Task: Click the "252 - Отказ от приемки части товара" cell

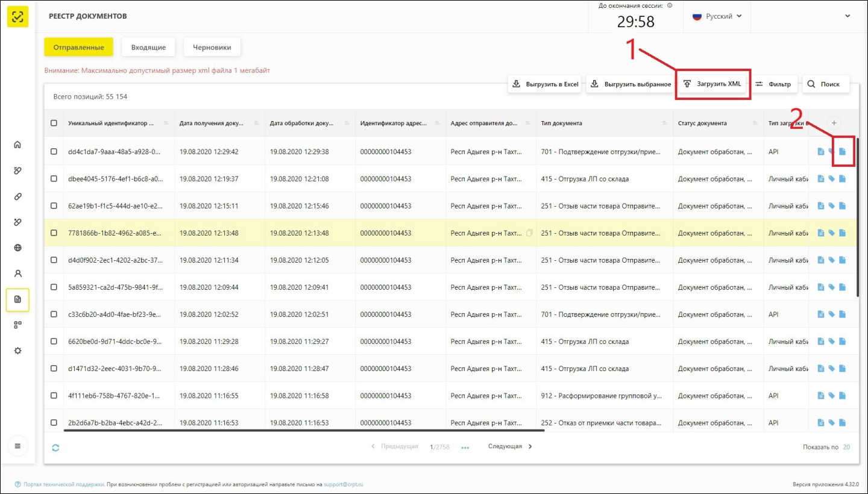Action: click(605, 422)
